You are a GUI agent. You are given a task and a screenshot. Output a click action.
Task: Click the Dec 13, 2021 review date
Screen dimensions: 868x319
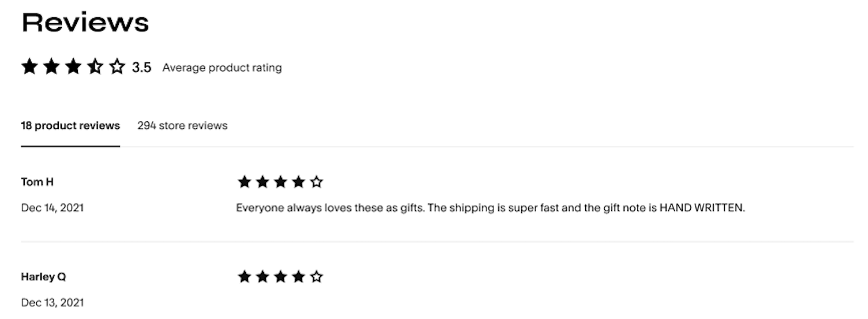coord(53,302)
